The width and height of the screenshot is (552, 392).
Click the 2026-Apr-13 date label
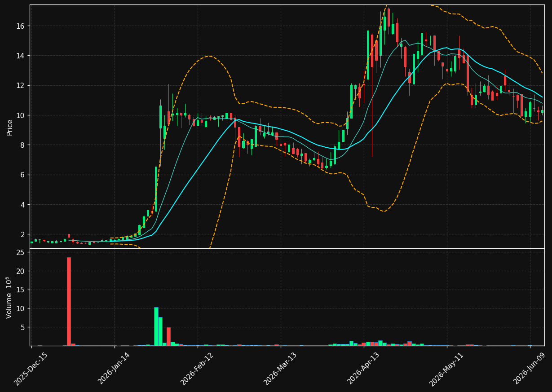pyautogui.click(x=363, y=369)
